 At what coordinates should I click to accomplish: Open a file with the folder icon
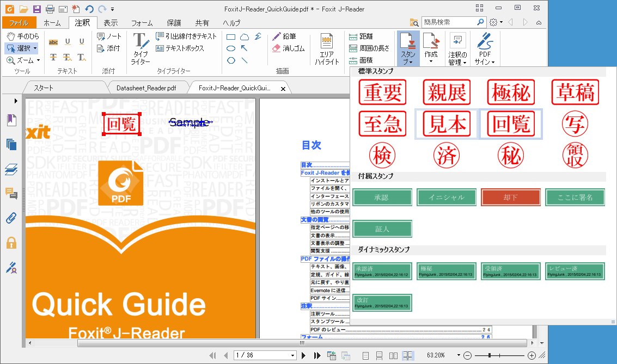click(x=23, y=9)
